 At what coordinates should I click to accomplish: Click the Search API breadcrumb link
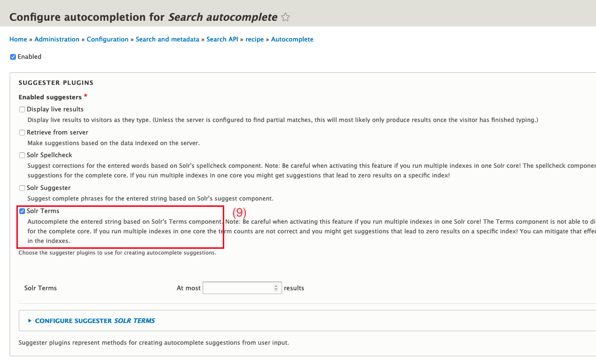(223, 40)
